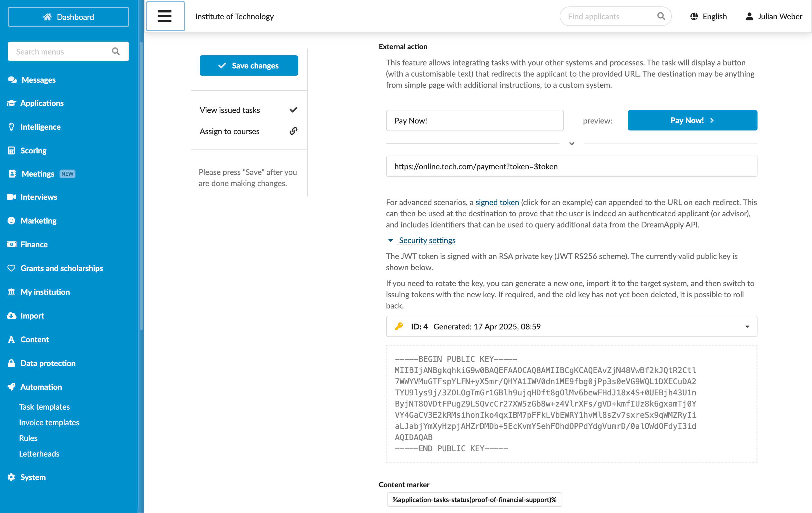Click the Grants and scholarships heart icon

click(x=11, y=268)
